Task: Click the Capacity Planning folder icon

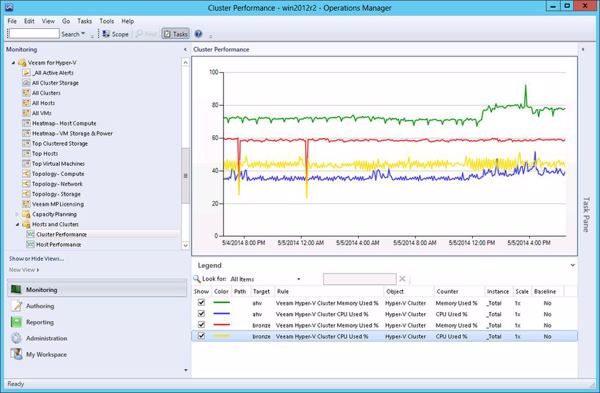Action: coord(26,214)
